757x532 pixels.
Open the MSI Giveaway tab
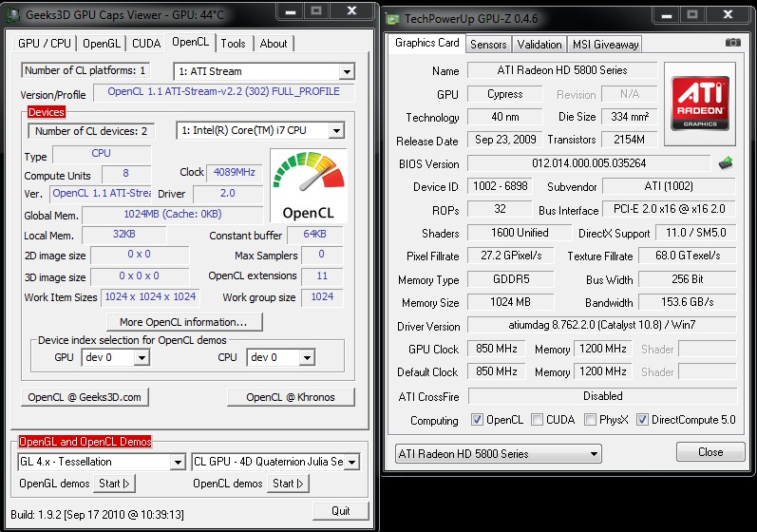605,45
